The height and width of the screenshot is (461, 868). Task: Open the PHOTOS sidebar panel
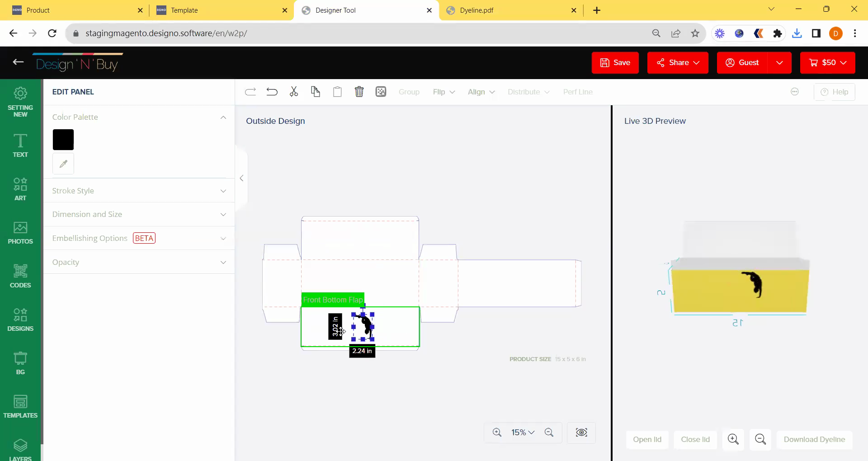point(20,233)
